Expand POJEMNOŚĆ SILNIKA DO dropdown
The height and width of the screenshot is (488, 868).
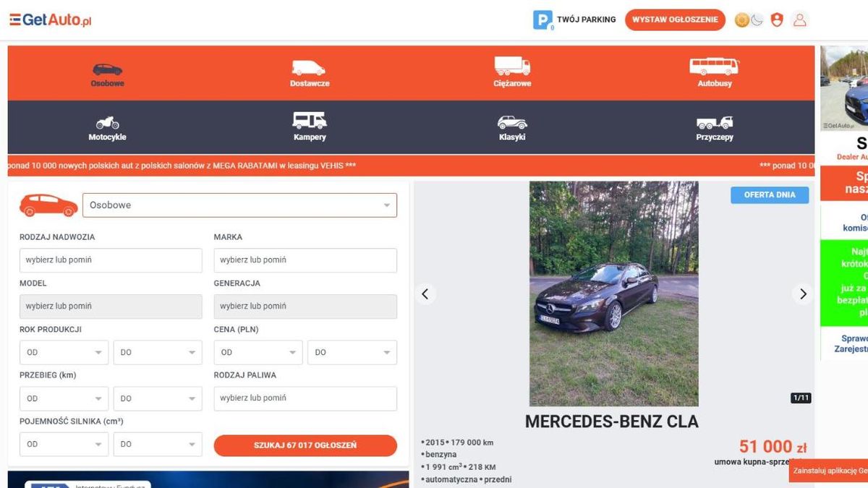pos(158,445)
